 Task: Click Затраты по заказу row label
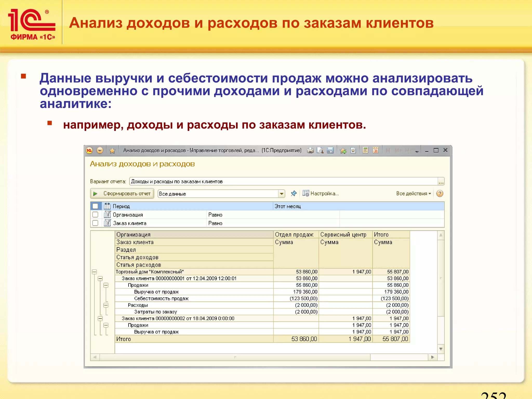(x=155, y=312)
